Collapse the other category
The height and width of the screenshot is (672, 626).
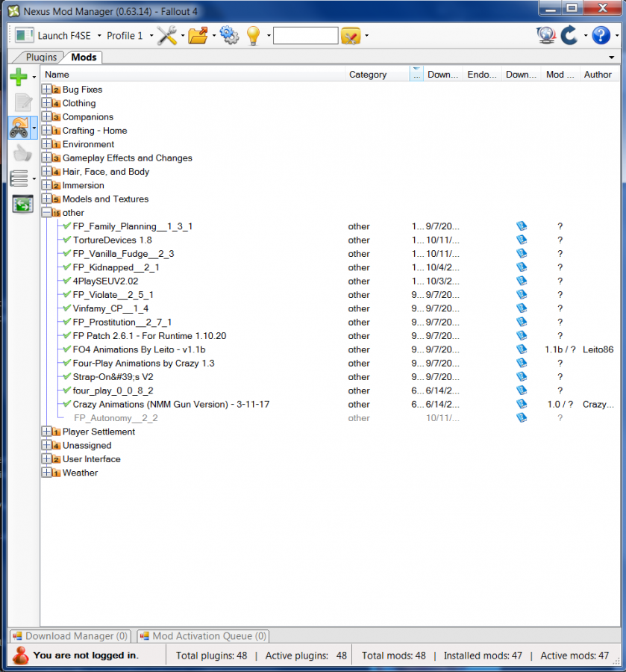46,213
